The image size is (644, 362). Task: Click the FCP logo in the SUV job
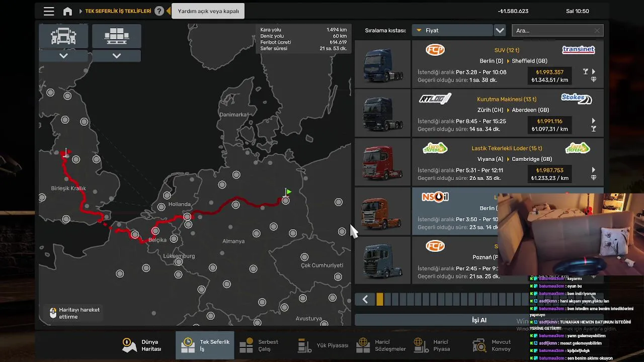click(435, 50)
